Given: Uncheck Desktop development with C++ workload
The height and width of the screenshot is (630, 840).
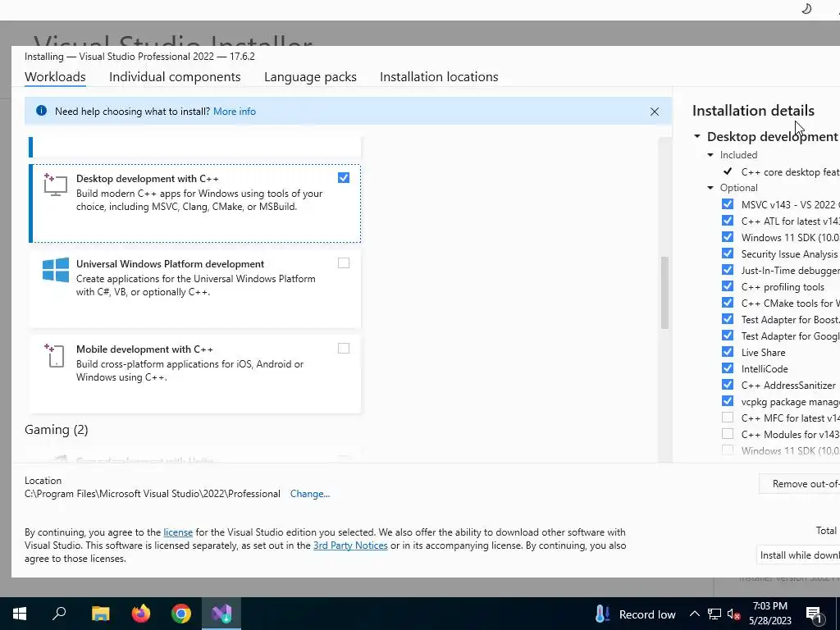Looking at the screenshot, I should click(344, 178).
